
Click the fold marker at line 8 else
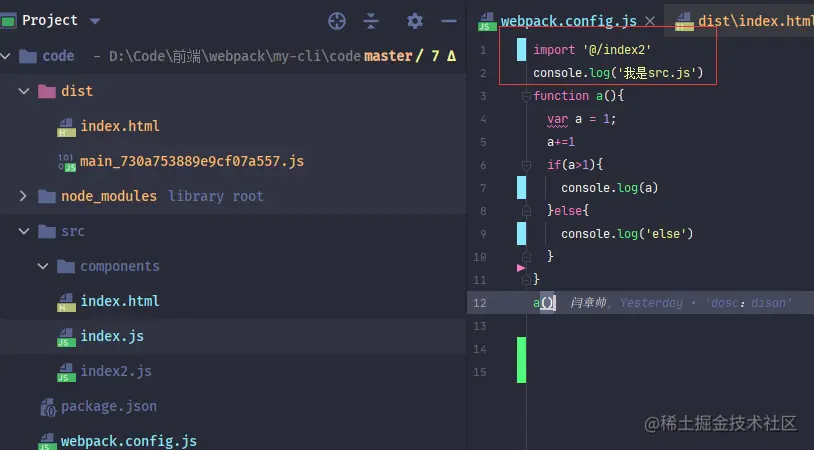526,211
